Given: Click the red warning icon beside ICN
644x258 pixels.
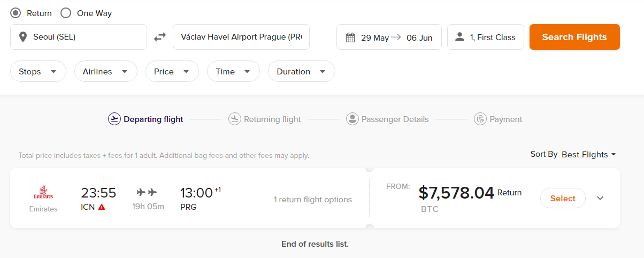Looking at the screenshot, I should click(x=102, y=207).
